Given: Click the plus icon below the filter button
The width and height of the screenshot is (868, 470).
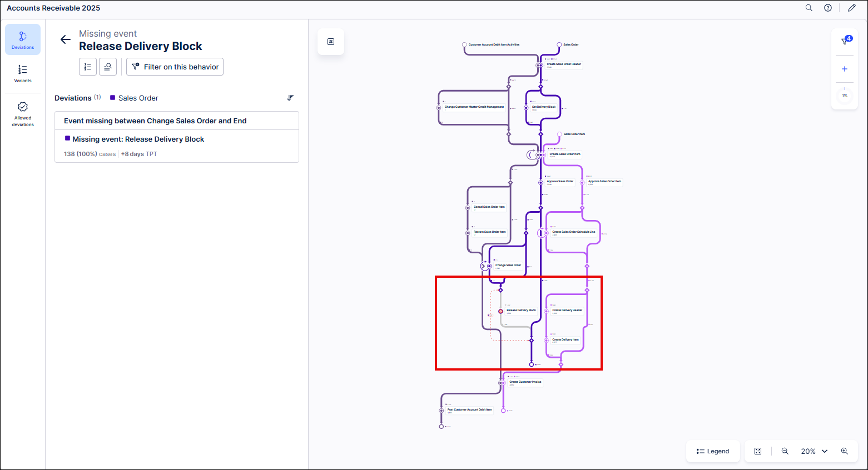Looking at the screenshot, I should (845, 69).
